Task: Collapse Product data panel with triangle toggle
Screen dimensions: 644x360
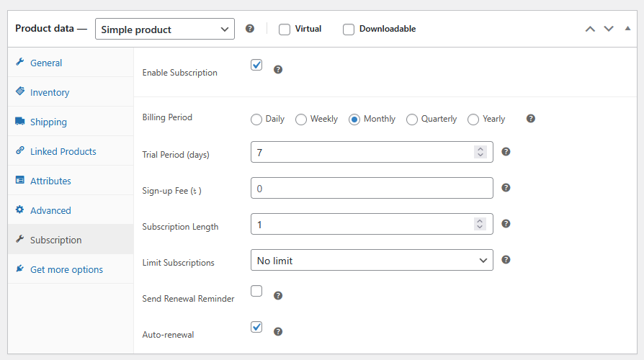Action: pos(627,28)
